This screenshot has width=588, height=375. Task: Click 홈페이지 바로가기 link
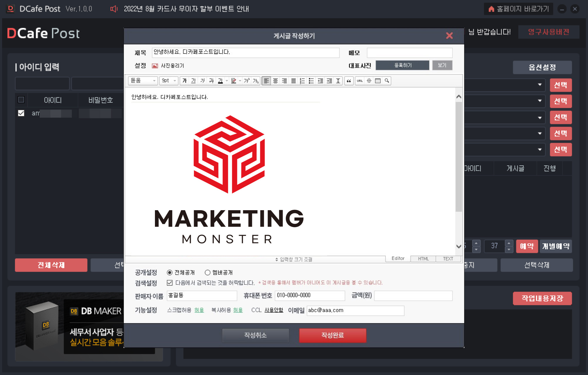click(x=519, y=9)
